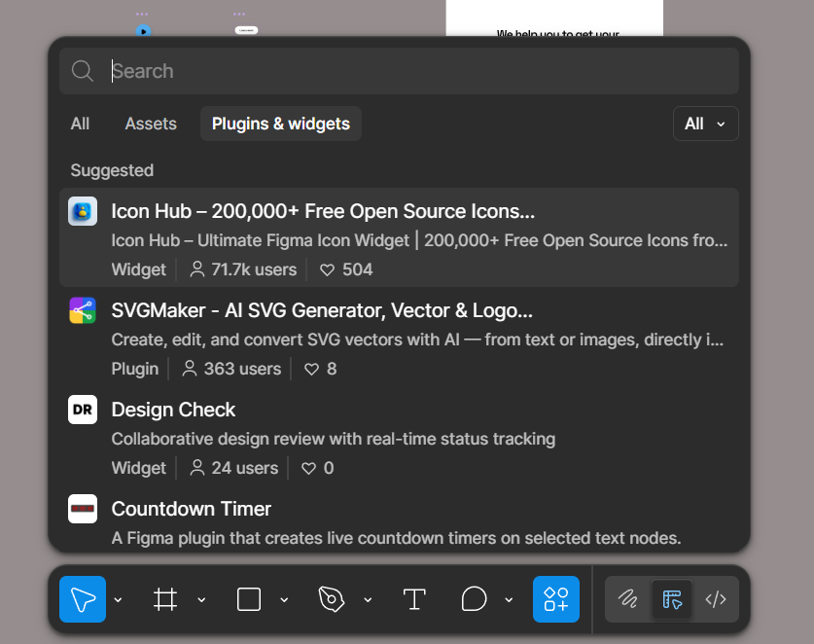This screenshot has width=814, height=644.
Task: Click Design Check 0 likes heart
Action: [309, 469]
